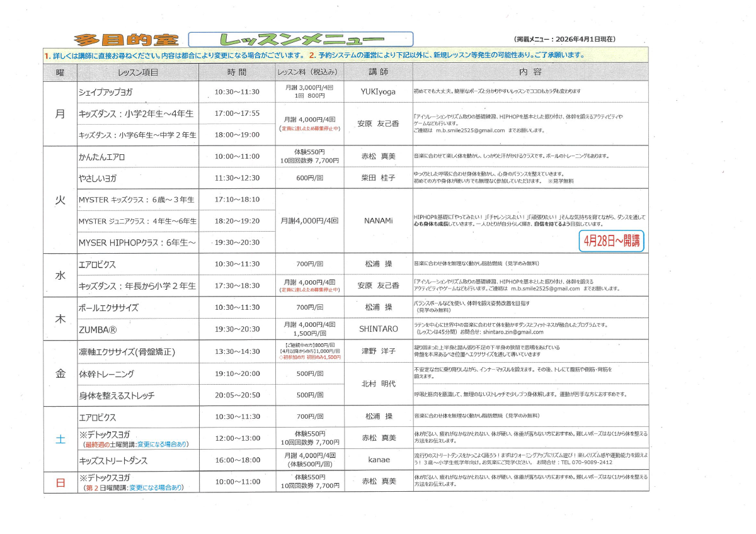Image resolution: width=756 pixels, height=534 pixels.
Task: Click instructor name SHINTARO
Action: tap(378, 329)
